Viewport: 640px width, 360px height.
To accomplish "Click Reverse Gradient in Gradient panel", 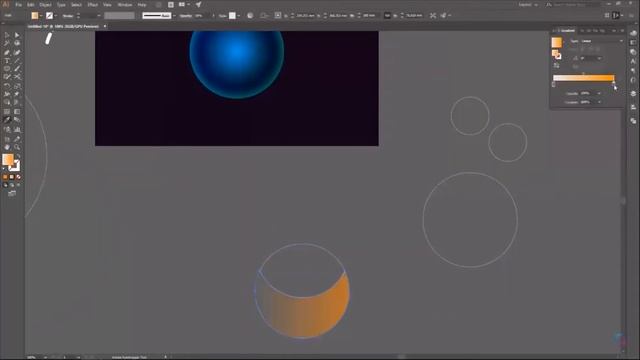I will [557, 65].
